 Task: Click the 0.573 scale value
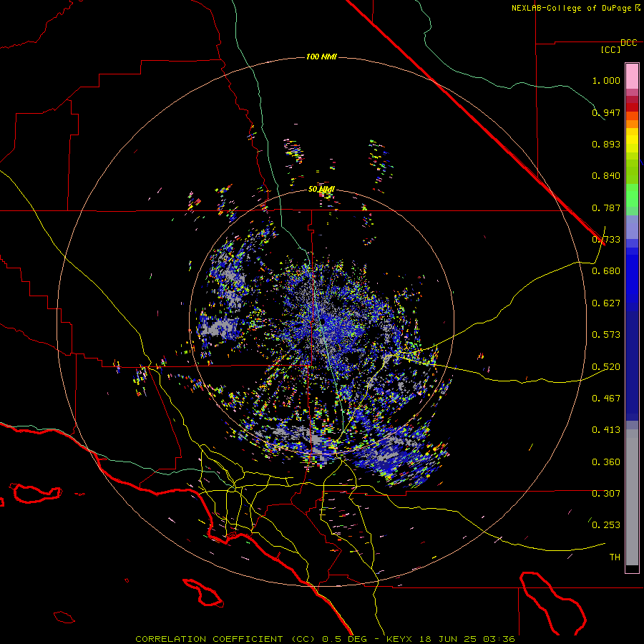pyautogui.click(x=606, y=335)
